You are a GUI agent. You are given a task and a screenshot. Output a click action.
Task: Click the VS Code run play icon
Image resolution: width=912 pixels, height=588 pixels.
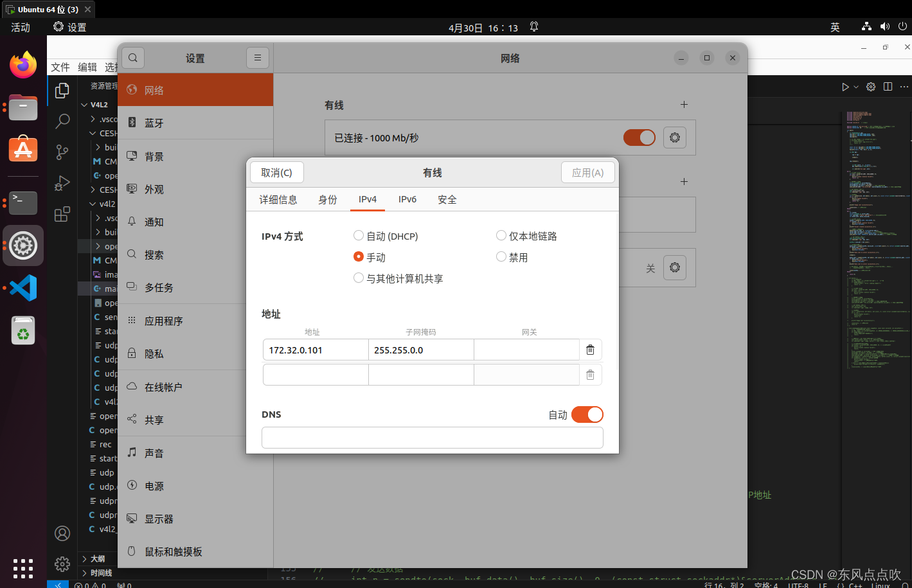coord(846,87)
